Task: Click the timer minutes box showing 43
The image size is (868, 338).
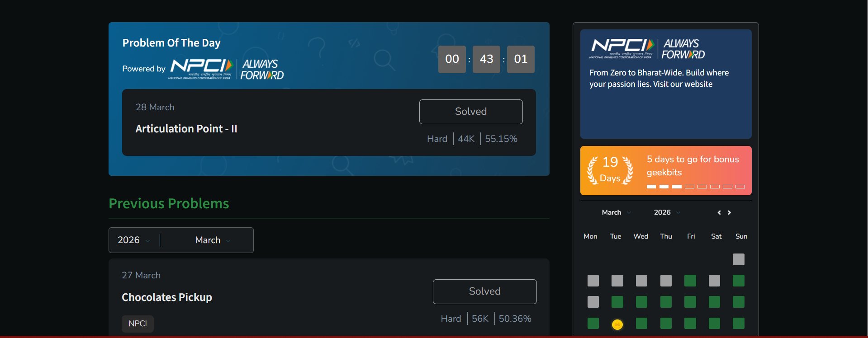Action: tap(486, 59)
